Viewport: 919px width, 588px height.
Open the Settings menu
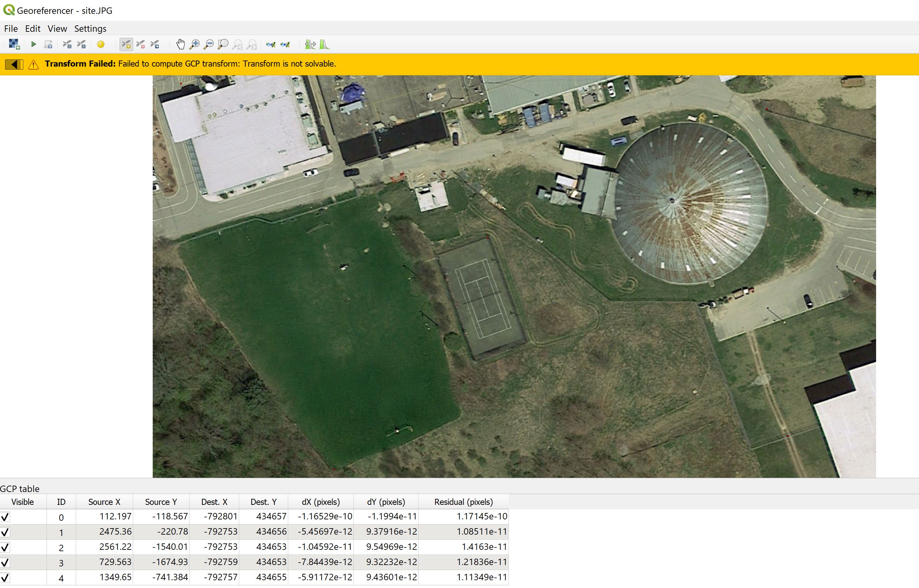coord(90,29)
